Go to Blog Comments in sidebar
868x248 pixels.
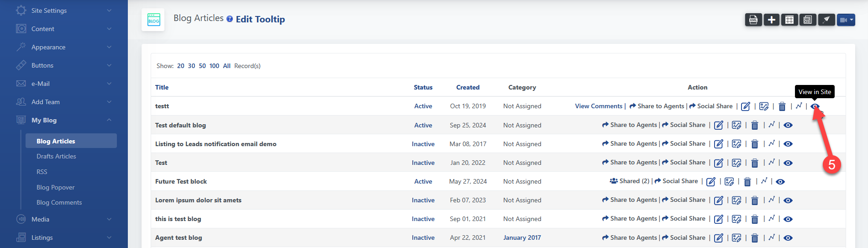(59, 202)
